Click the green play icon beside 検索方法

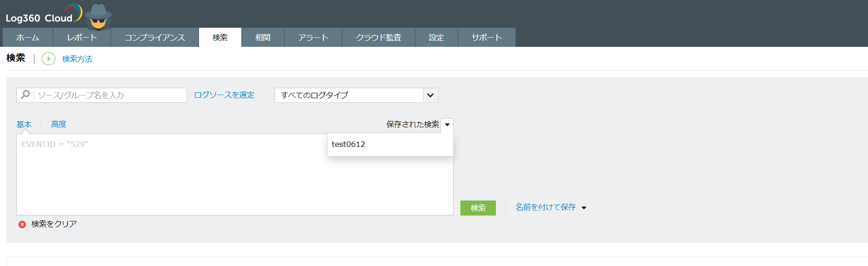pos(48,59)
